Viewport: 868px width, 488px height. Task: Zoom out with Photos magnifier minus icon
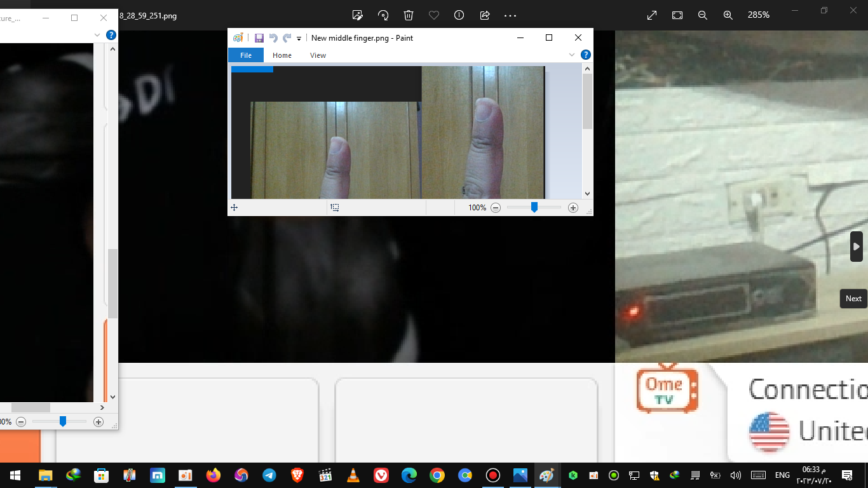point(703,15)
